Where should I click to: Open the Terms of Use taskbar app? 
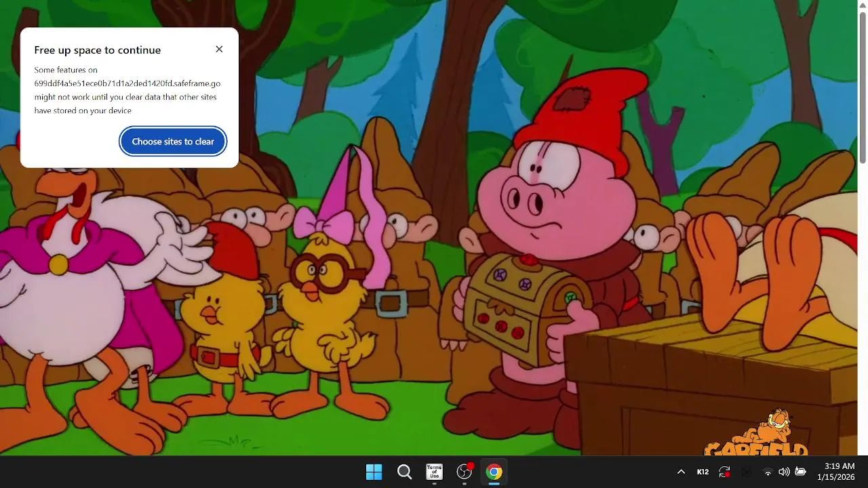(x=434, y=472)
